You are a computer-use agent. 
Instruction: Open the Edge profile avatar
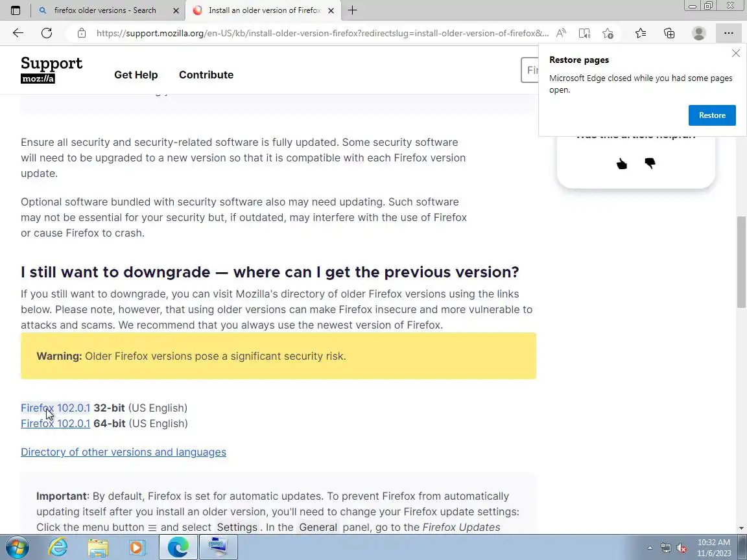[698, 33]
